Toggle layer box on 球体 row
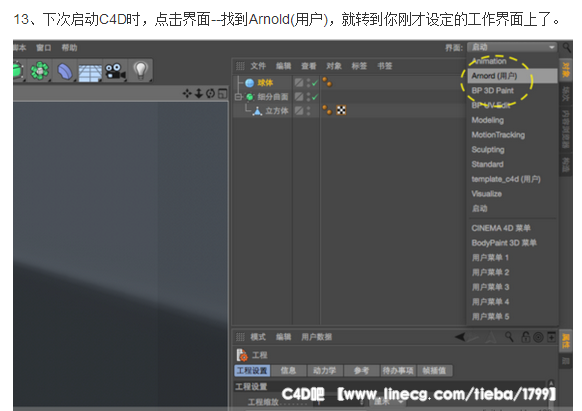 (x=299, y=82)
